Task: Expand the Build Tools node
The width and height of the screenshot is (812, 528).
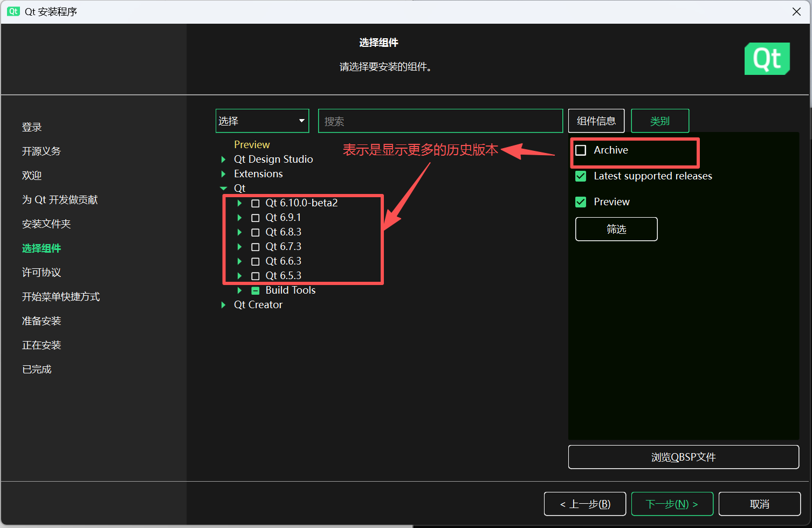Action: point(239,290)
